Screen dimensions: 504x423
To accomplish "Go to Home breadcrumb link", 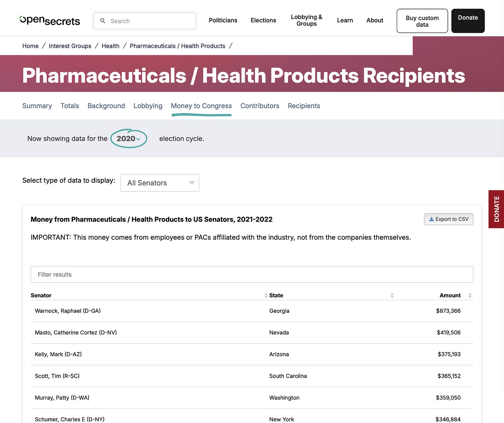I will click(x=30, y=46).
